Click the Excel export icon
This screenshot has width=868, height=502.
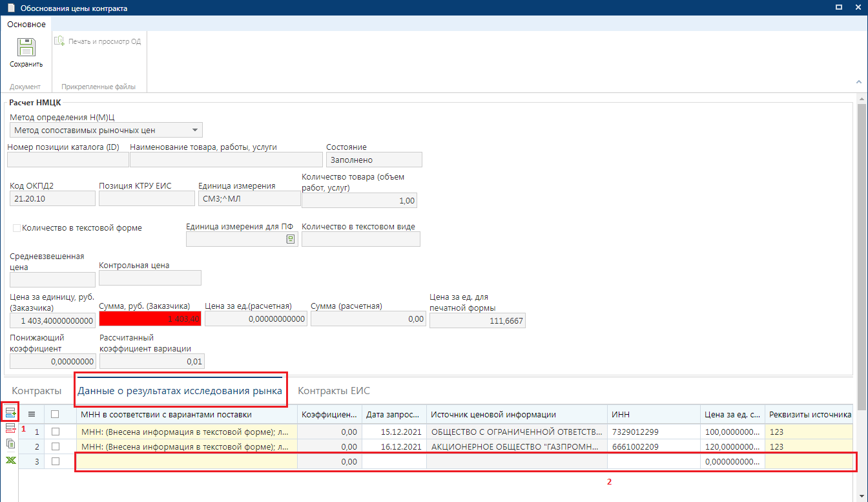pos(10,460)
